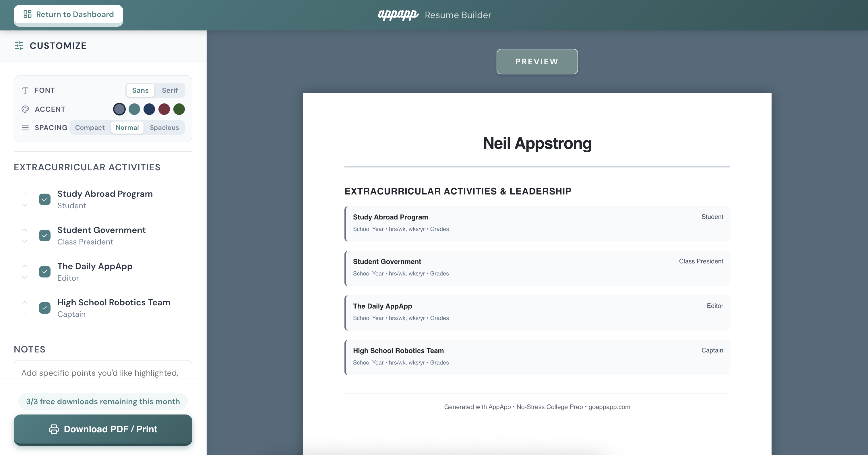
Task: Click the Customize sliders icon
Action: pyautogui.click(x=19, y=46)
